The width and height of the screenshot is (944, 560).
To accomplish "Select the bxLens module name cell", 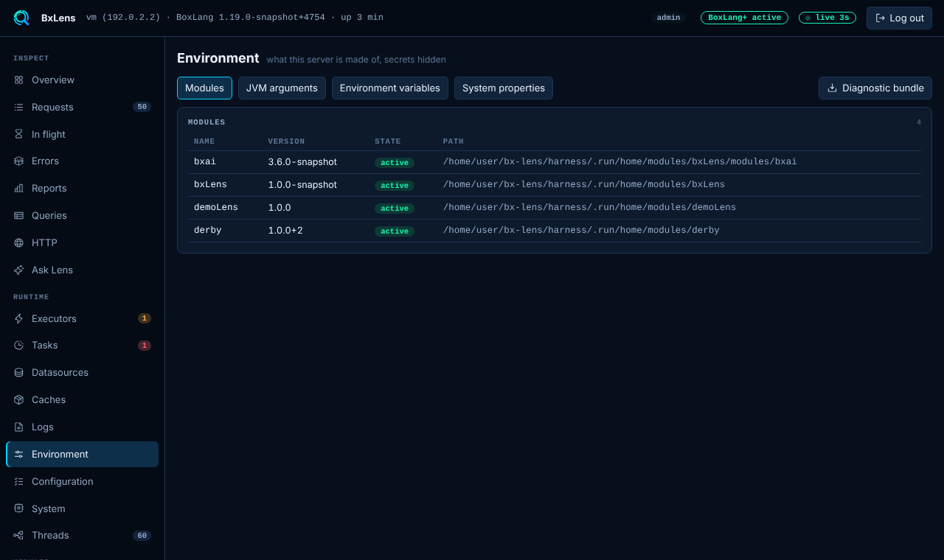I will coord(210,184).
